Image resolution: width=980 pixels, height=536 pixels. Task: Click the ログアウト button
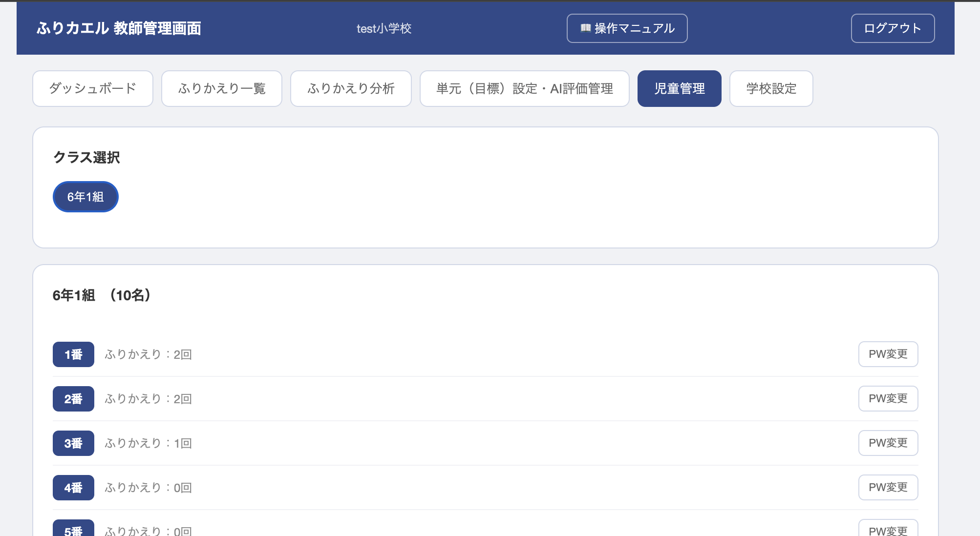point(893,28)
